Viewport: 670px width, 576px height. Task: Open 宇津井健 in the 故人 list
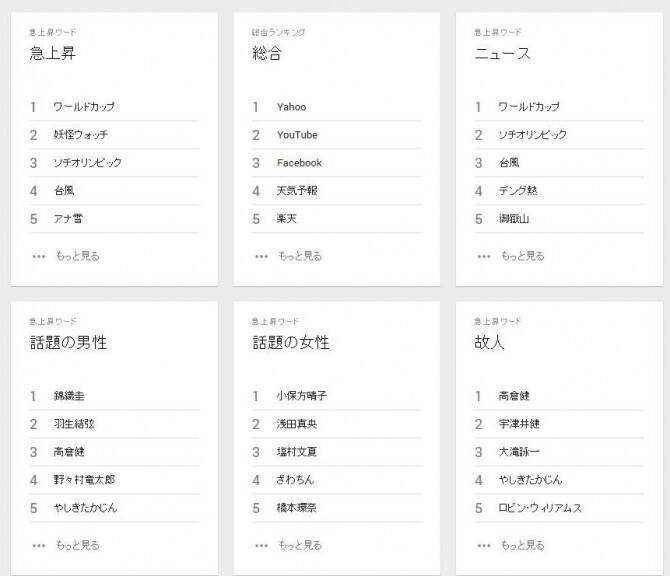[520, 424]
